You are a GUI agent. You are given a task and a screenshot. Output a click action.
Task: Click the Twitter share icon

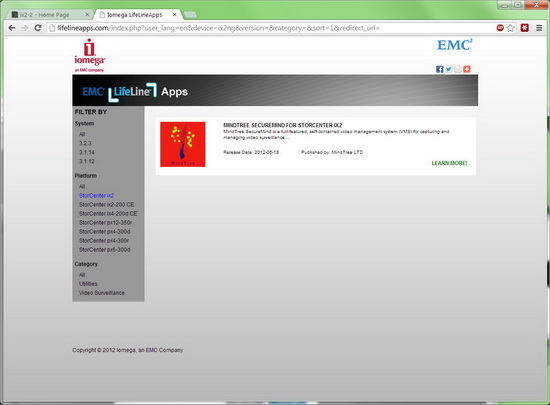[449, 69]
